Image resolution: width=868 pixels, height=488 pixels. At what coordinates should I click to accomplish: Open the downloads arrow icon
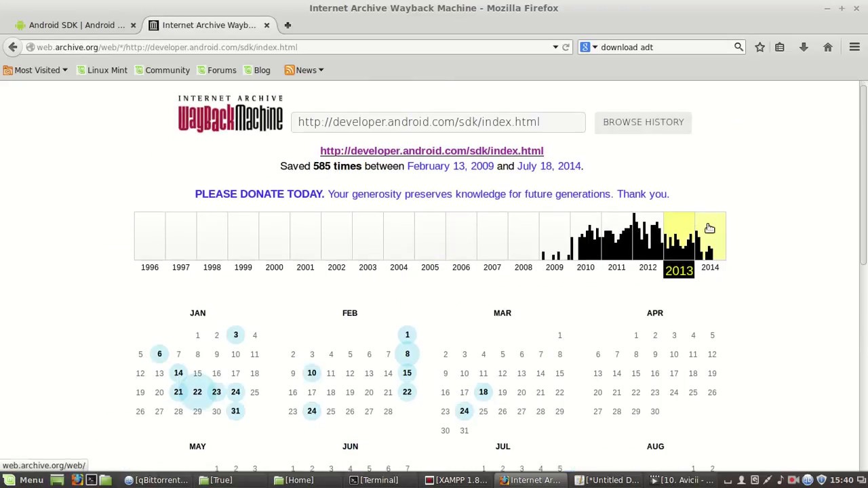(804, 47)
